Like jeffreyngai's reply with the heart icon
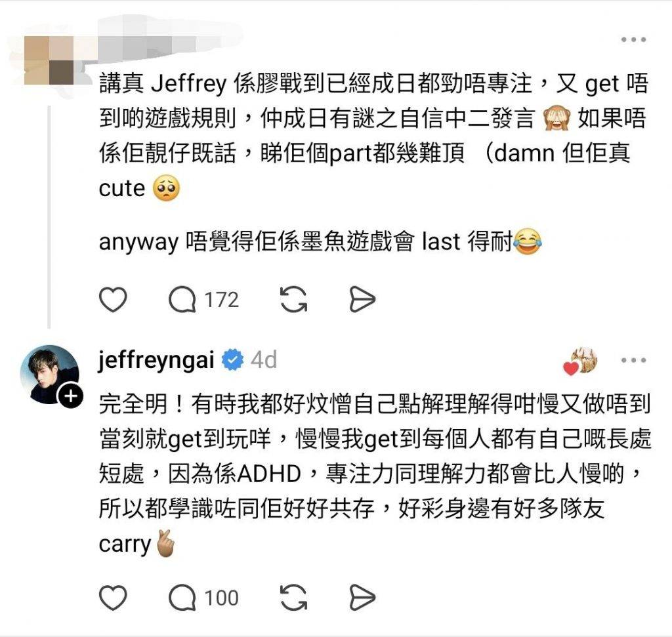672x637 pixels. tap(113, 597)
